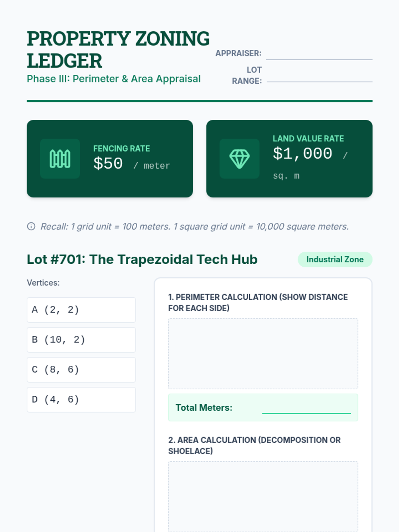This screenshot has height=532, width=399.
Task: Click the Perimeter Calculation section heading
Action: point(258,303)
